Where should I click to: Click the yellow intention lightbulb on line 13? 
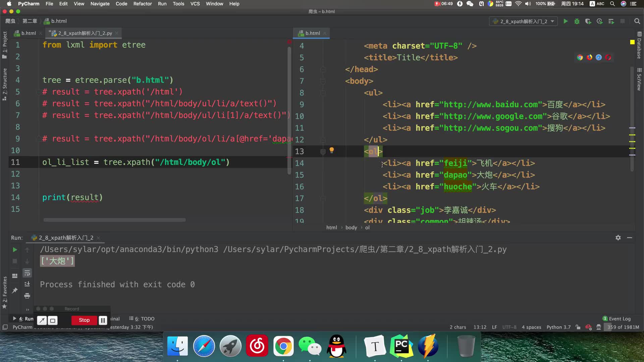coord(331,150)
